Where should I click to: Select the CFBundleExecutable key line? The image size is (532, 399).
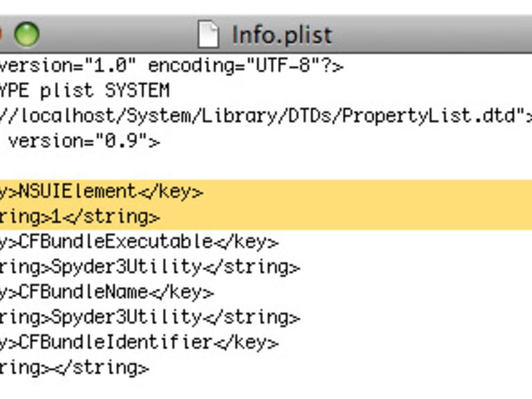click(x=139, y=242)
